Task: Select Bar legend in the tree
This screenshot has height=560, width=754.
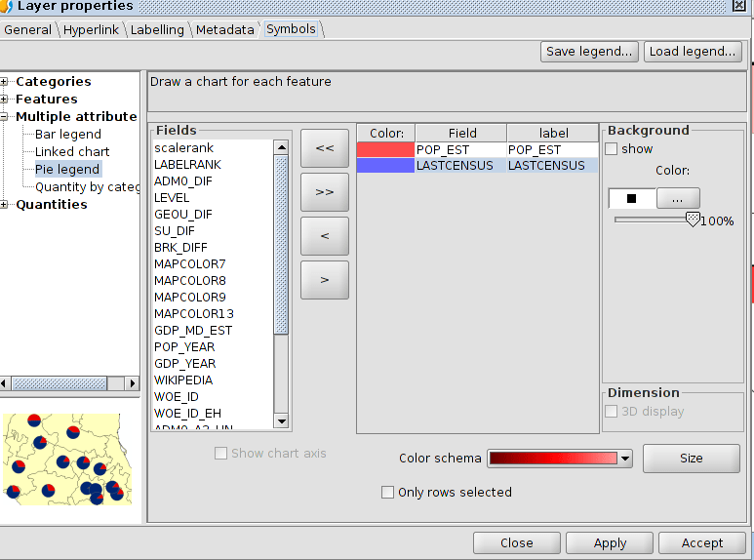Action: tap(67, 135)
